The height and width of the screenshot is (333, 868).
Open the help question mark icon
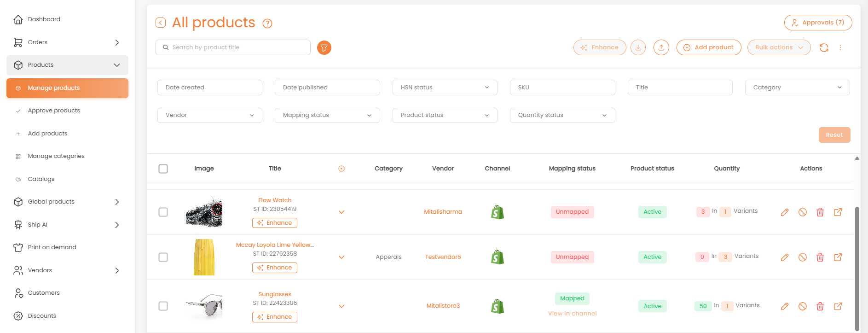(267, 23)
